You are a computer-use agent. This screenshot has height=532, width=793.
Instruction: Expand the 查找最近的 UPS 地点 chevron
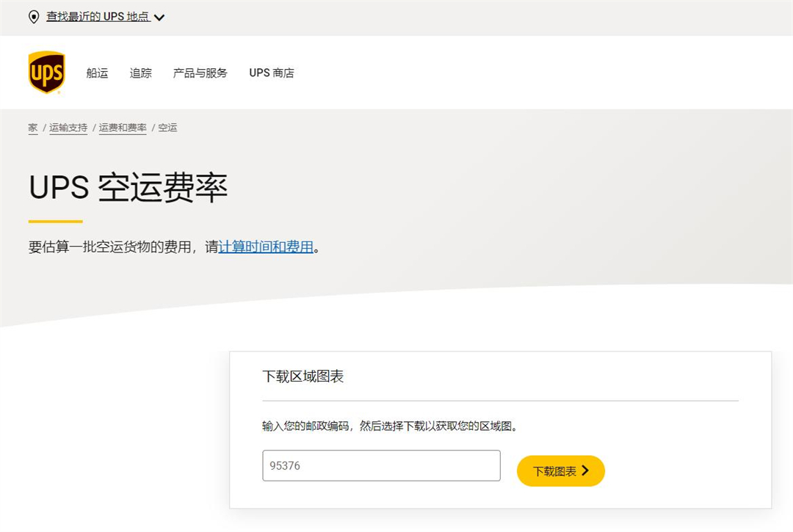point(159,18)
